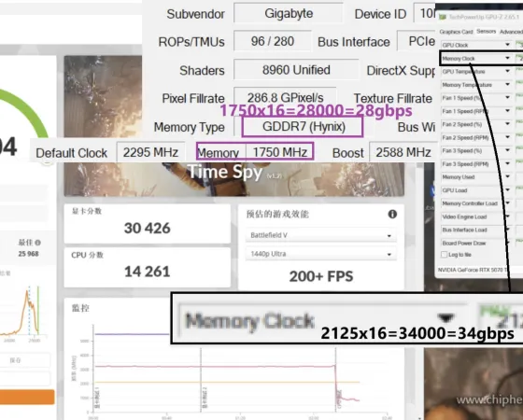Click the Pixel Fillrate field 286.8 GPixel/s
This screenshot has height=420, width=523.
[285, 97]
